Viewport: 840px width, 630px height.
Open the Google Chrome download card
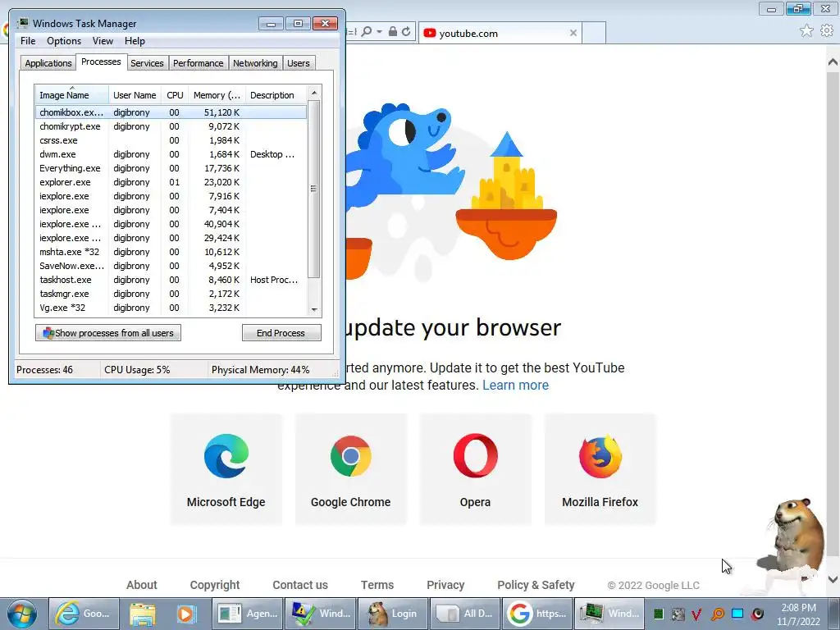(x=351, y=469)
